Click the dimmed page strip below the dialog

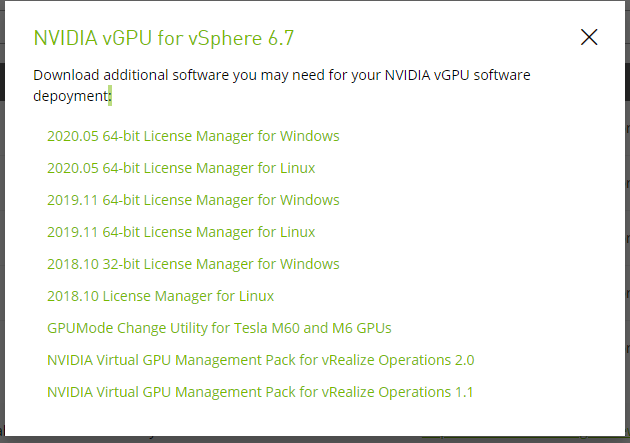pyautogui.click(x=300, y=438)
